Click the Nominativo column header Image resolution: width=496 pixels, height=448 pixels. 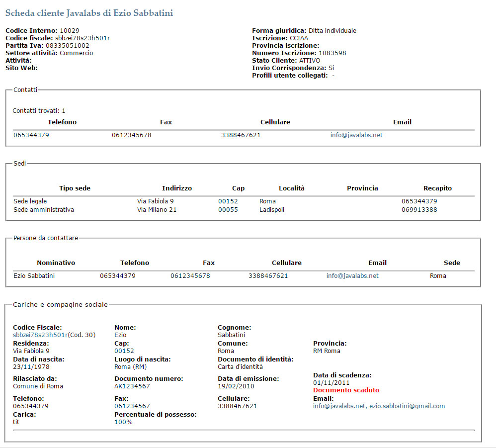coord(56,263)
